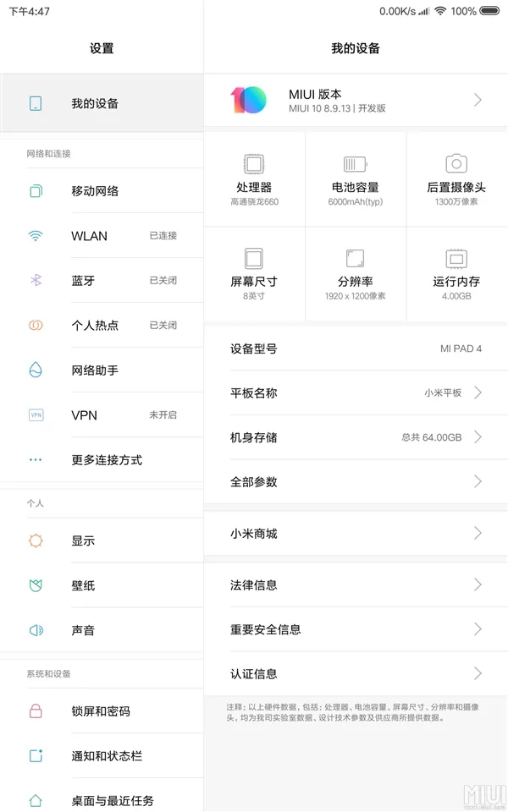Expand MIUI version (MIUI 版本) chevron
Screen dimensions: 508x812
[478, 100]
